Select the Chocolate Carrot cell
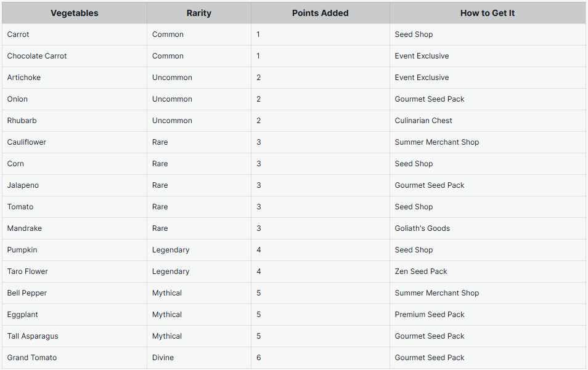The height and width of the screenshot is (370, 588). [37, 56]
